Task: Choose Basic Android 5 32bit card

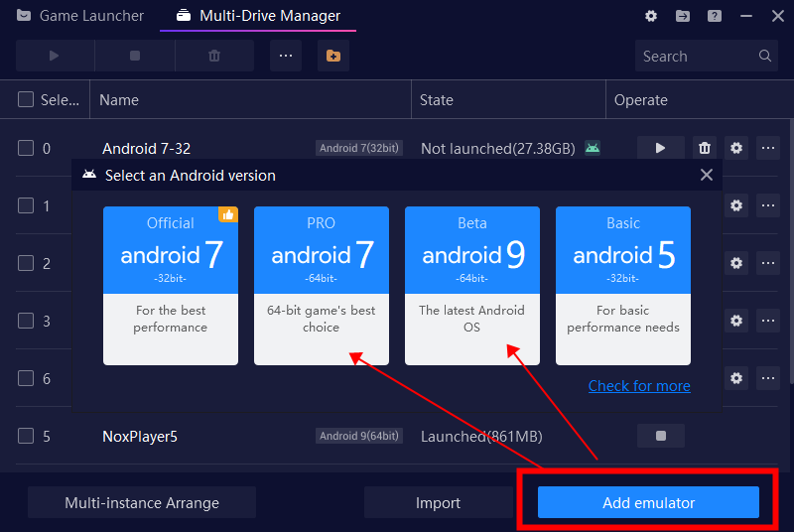Action: coord(623,286)
